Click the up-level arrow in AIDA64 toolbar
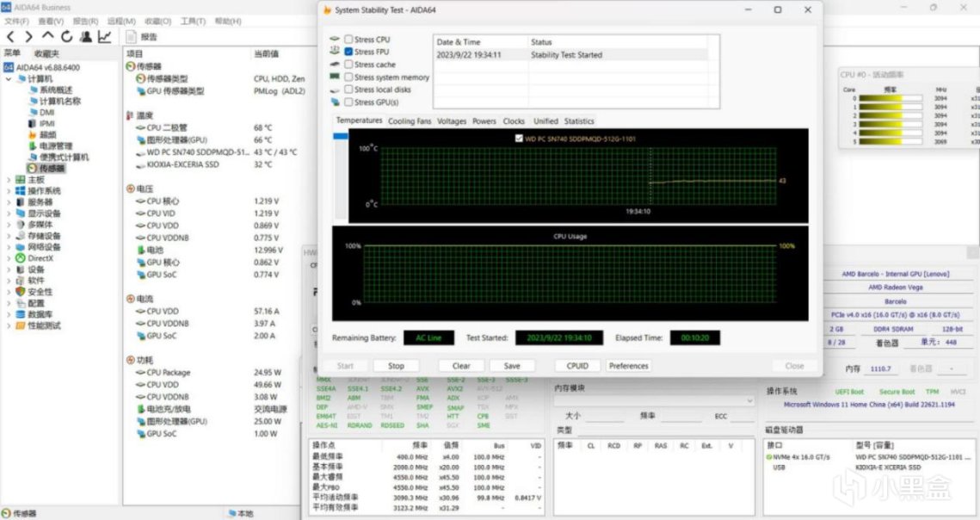 [47, 36]
